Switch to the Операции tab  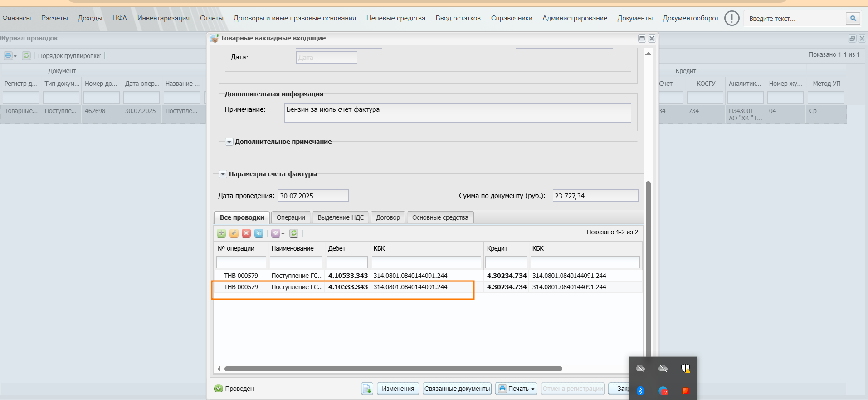pyautogui.click(x=291, y=217)
